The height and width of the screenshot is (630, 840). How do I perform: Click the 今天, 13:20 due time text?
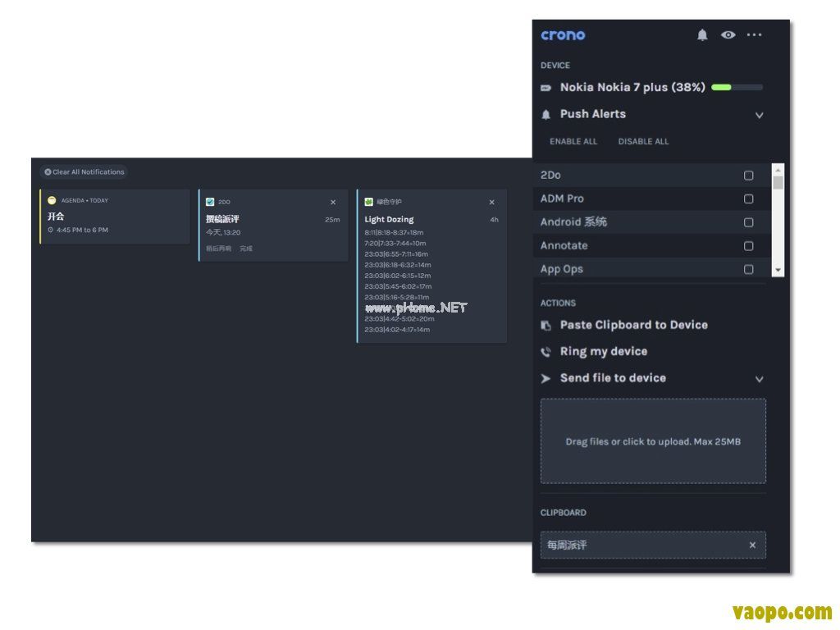pos(223,232)
